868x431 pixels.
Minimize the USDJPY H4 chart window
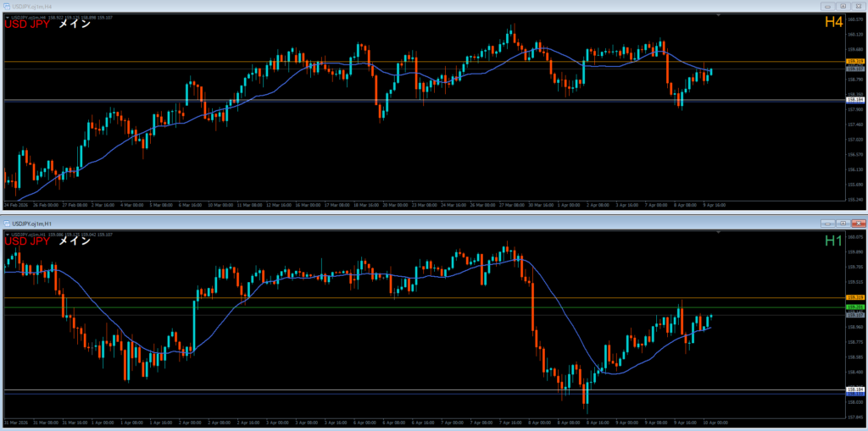tap(828, 6)
